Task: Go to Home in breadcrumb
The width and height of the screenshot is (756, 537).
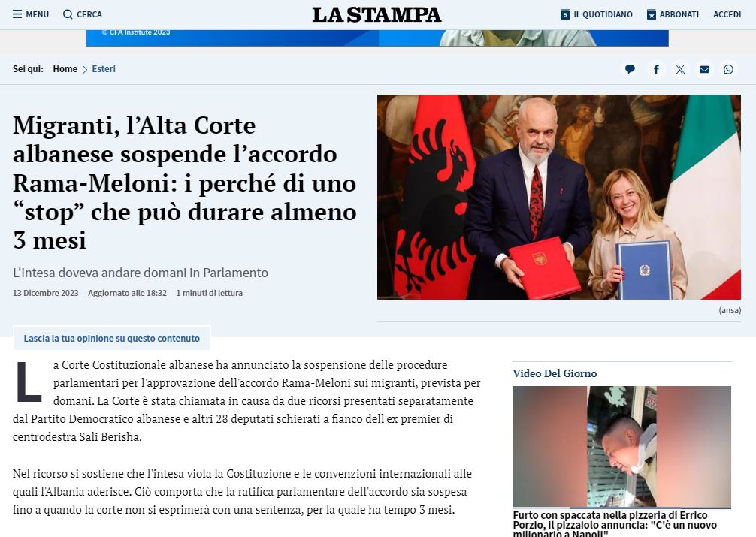Action: tap(65, 69)
